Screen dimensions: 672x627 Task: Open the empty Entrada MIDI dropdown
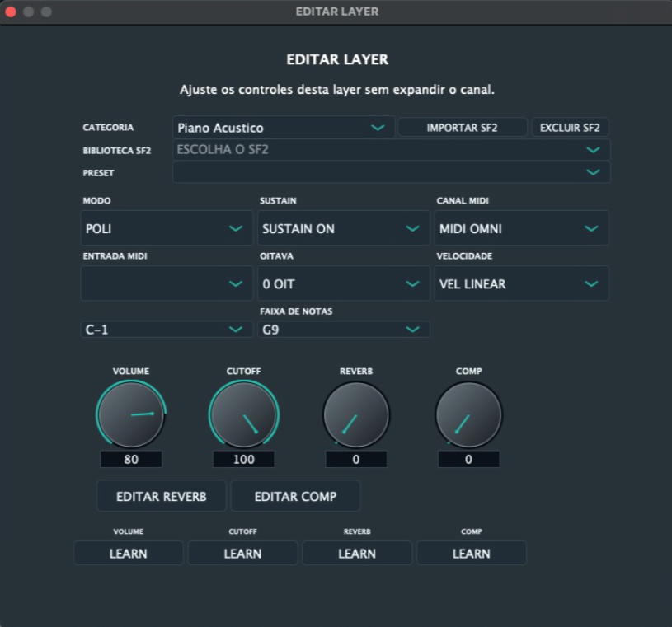167,283
